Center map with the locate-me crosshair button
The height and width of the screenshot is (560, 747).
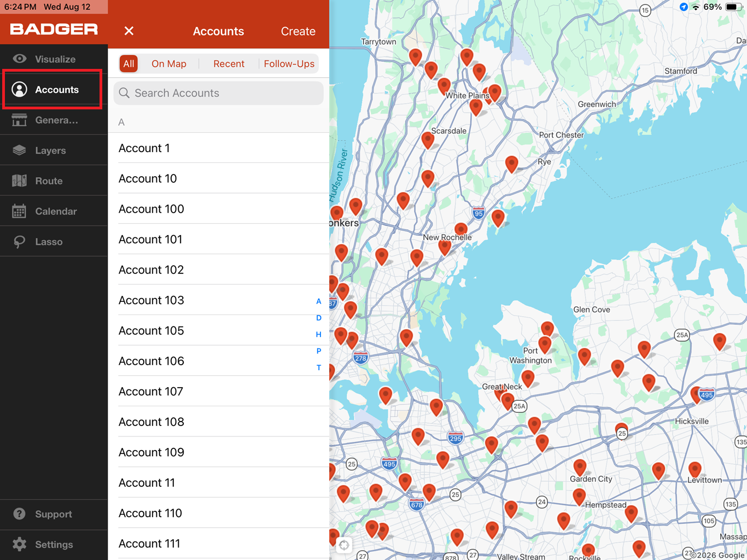coord(344,545)
